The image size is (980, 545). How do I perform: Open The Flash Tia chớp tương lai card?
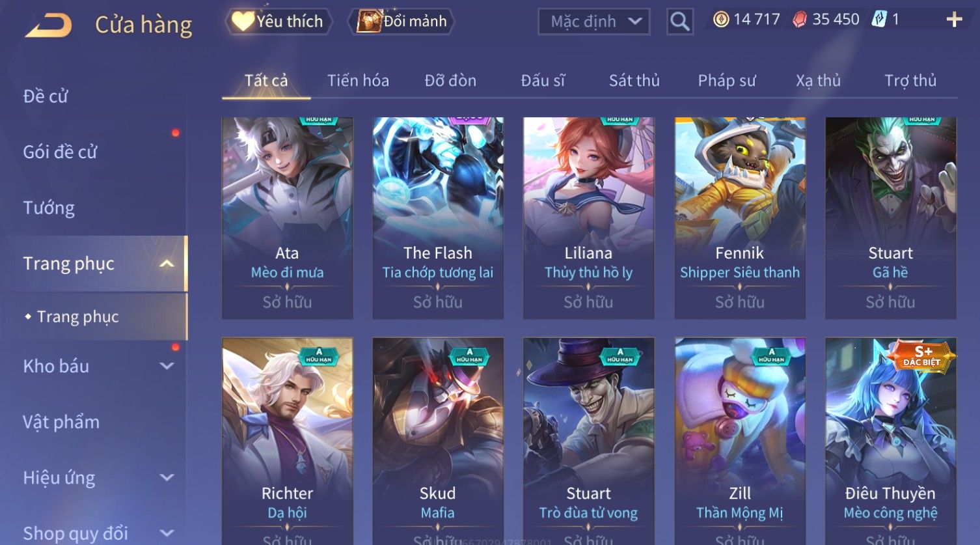[438, 218]
